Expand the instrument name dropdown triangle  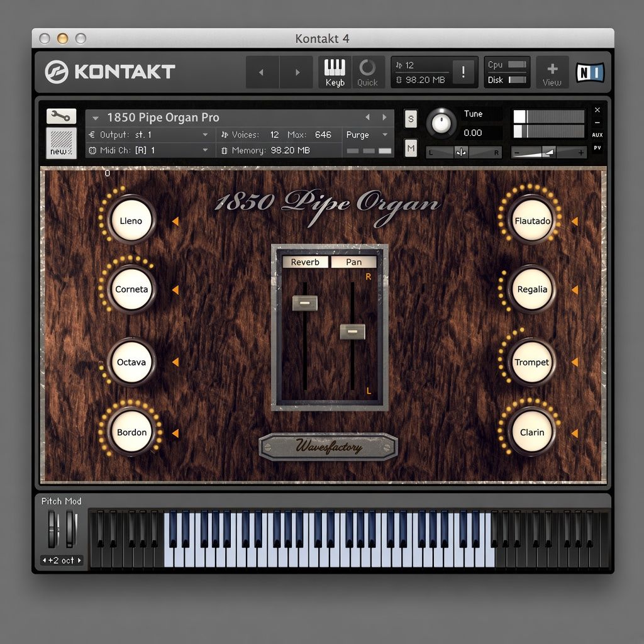click(x=96, y=118)
